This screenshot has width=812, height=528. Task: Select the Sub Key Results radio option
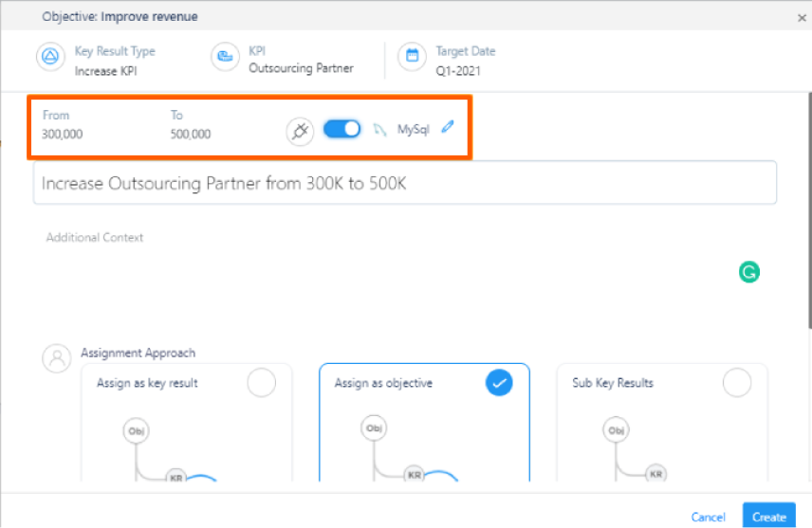tap(736, 383)
